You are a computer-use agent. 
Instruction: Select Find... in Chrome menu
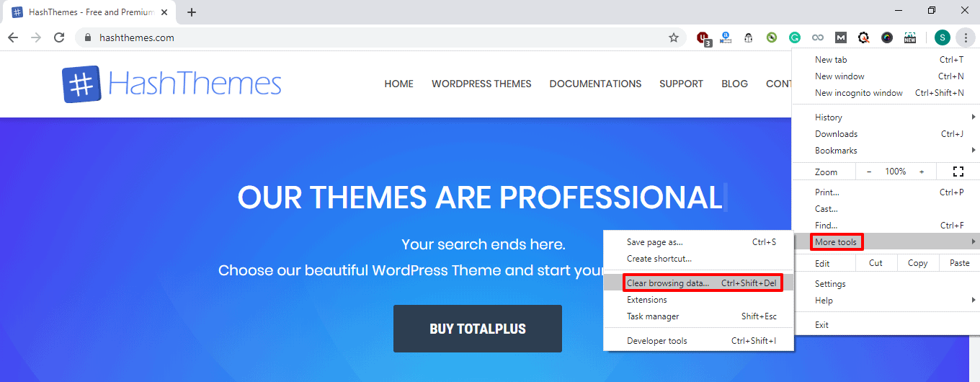click(x=886, y=225)
